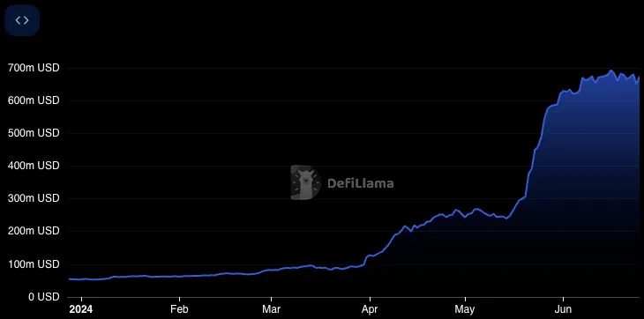Select the 100m USD axis label
This screenshot has height=319, width=644.
tap(34, 264)
